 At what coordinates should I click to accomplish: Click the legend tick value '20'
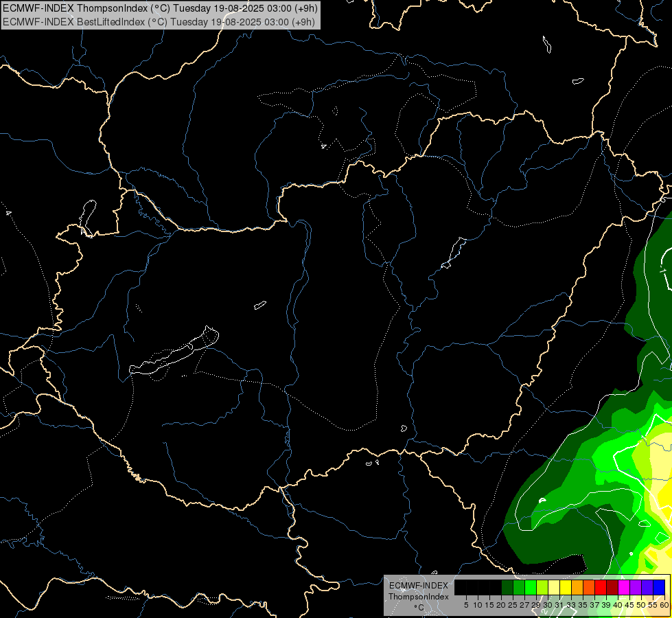click(x=501, y=605)
